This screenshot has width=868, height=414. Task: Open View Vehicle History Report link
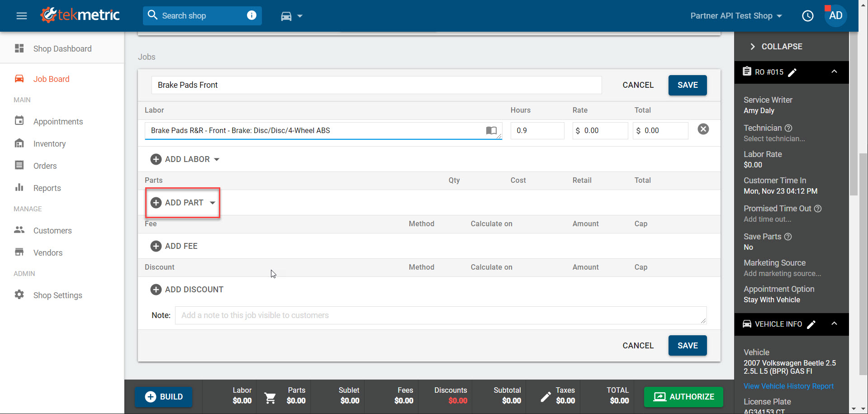[788, 386]
